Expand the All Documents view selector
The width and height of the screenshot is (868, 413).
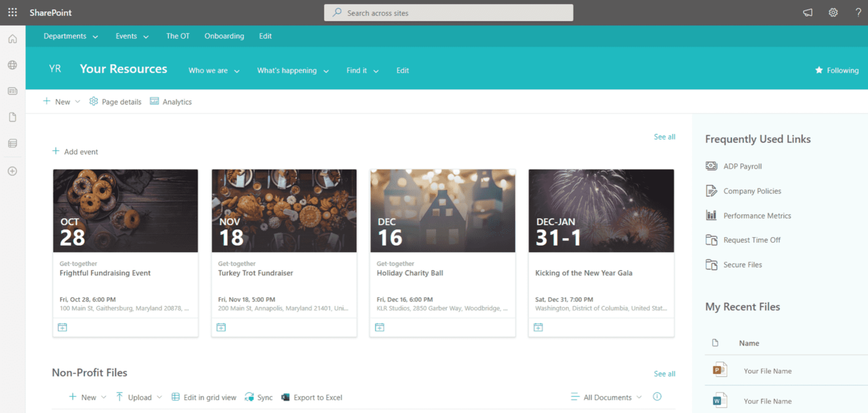tap(606, 397)
